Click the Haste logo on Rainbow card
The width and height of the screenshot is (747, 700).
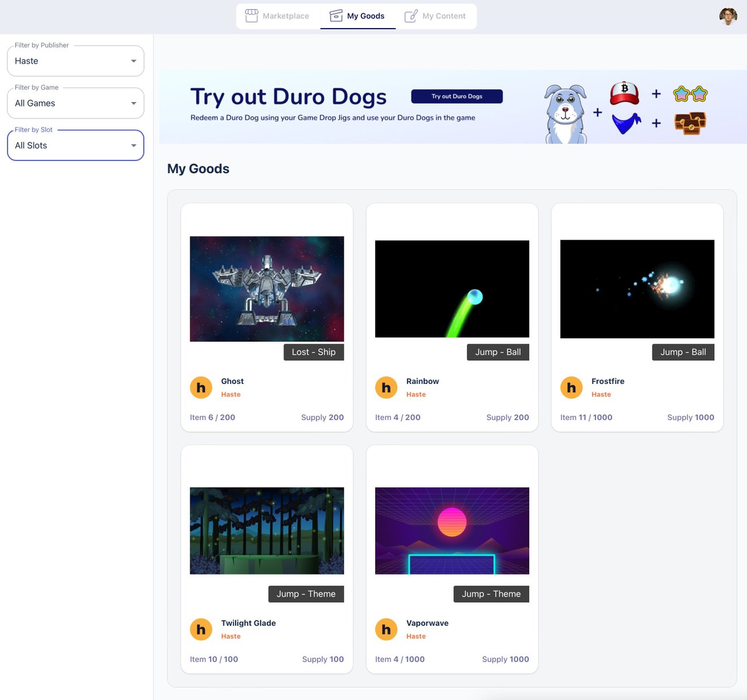[386, 387]
